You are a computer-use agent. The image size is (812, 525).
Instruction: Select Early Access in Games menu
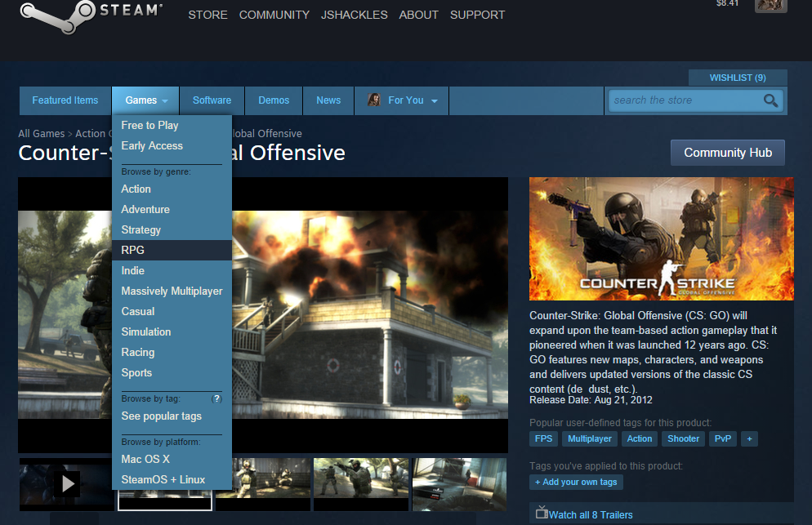pyautogui.click(x=172, y=146)
